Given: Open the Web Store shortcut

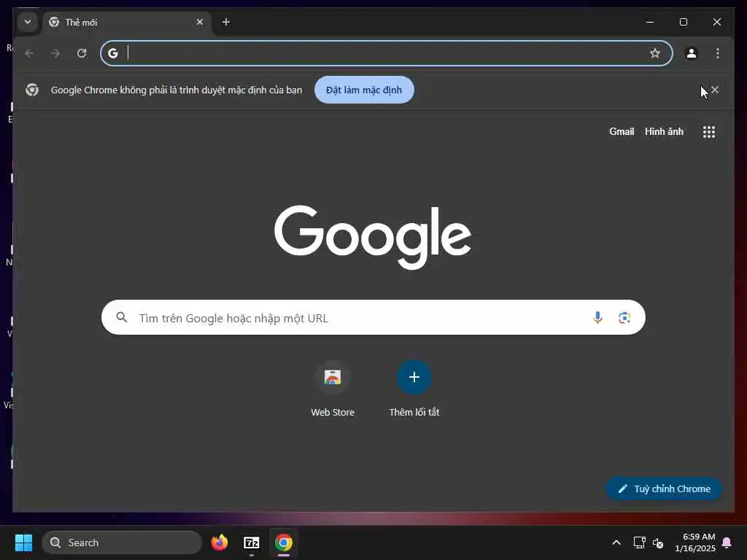Looking at the screenshot, I should click(333, 389).
